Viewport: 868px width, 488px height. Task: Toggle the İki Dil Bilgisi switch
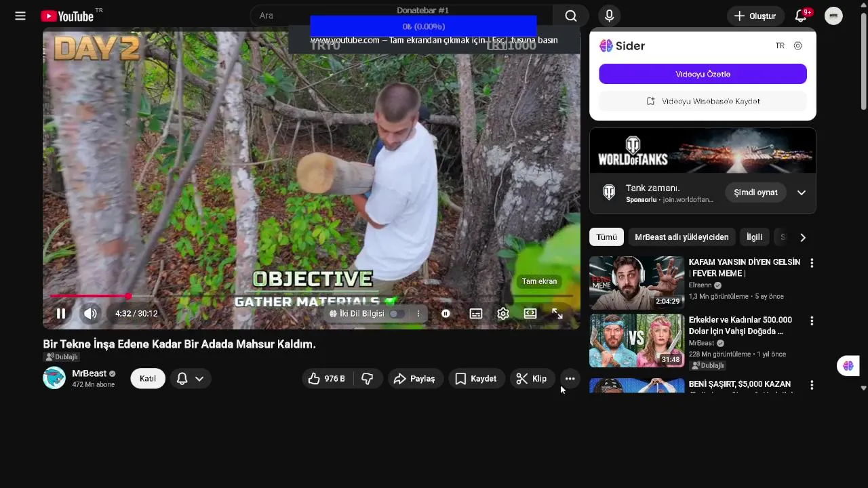(397, 314)
